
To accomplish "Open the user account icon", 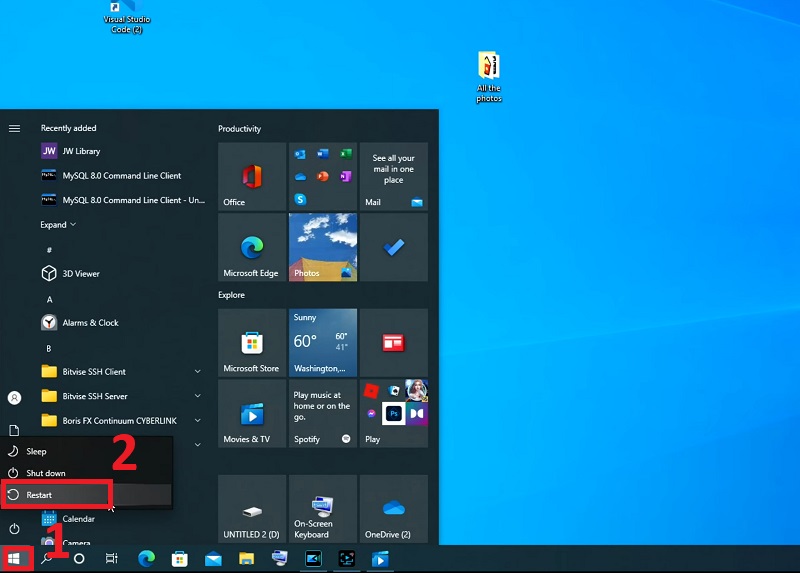I will [x=14, y=398].
